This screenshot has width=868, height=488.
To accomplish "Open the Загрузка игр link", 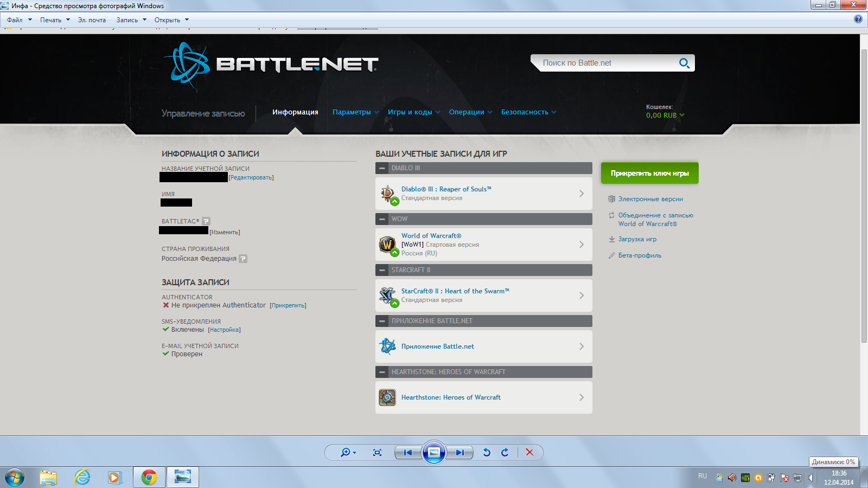I will [637, 239].
